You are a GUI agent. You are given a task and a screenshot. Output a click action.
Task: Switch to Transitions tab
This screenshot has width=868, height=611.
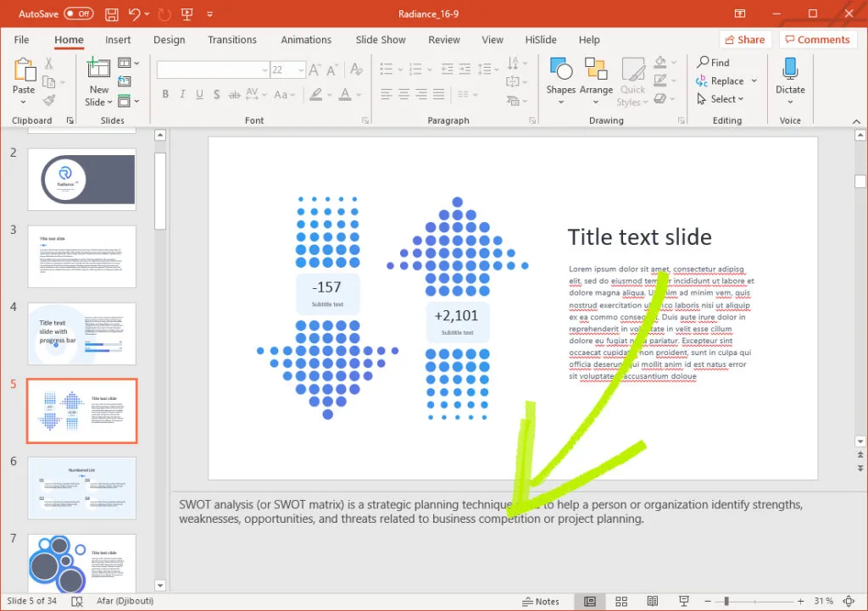[232, 40]
